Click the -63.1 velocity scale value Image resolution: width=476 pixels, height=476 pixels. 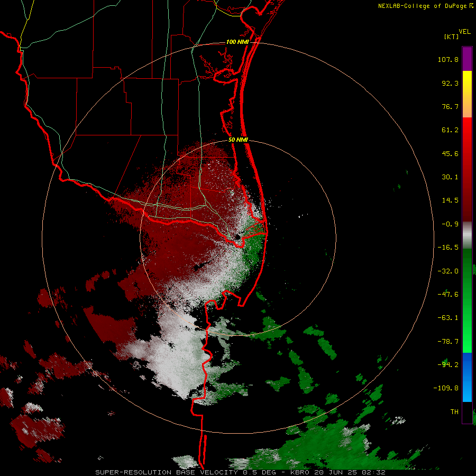coord(448,318)
